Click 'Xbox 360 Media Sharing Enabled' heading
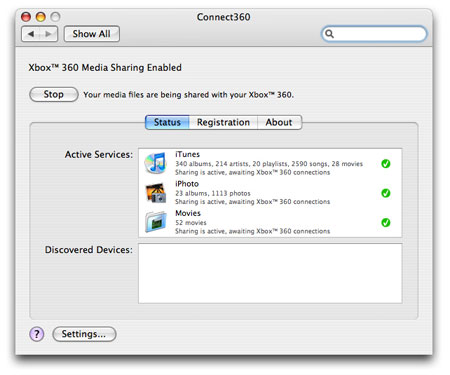This screenshot has width=450, height=375. tap(105, 68)
